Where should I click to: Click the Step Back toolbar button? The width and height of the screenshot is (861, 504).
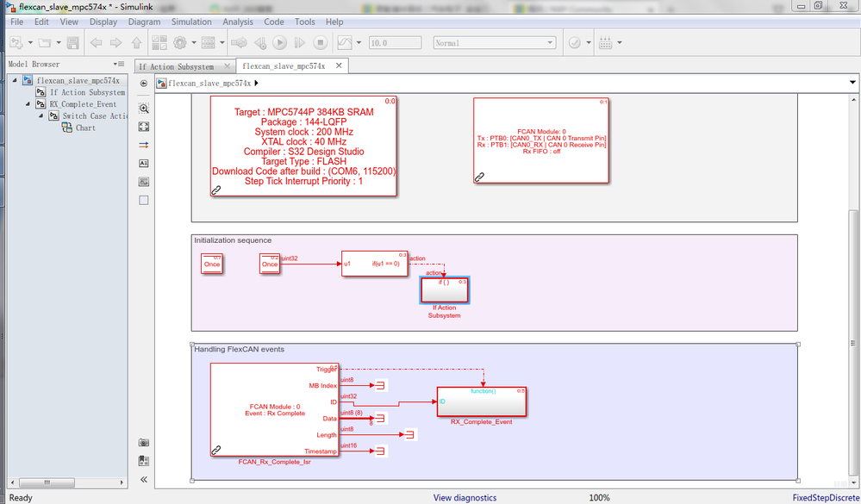click(x=260, y=42)
